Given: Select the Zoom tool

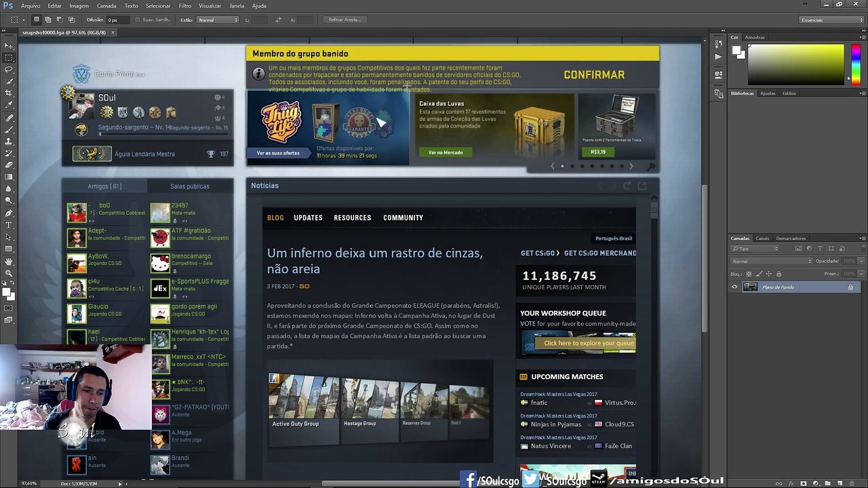Looking at the screenshot, I should click(x=9, y=273).
